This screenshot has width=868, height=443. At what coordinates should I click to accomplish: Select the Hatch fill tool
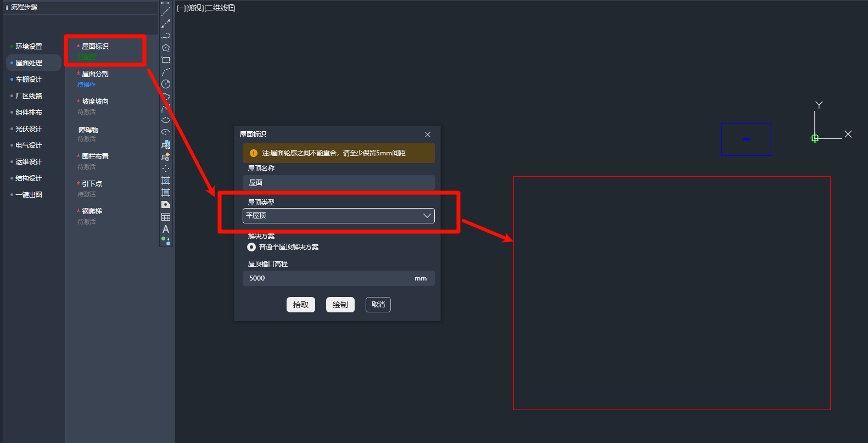[x=166, y=181]
